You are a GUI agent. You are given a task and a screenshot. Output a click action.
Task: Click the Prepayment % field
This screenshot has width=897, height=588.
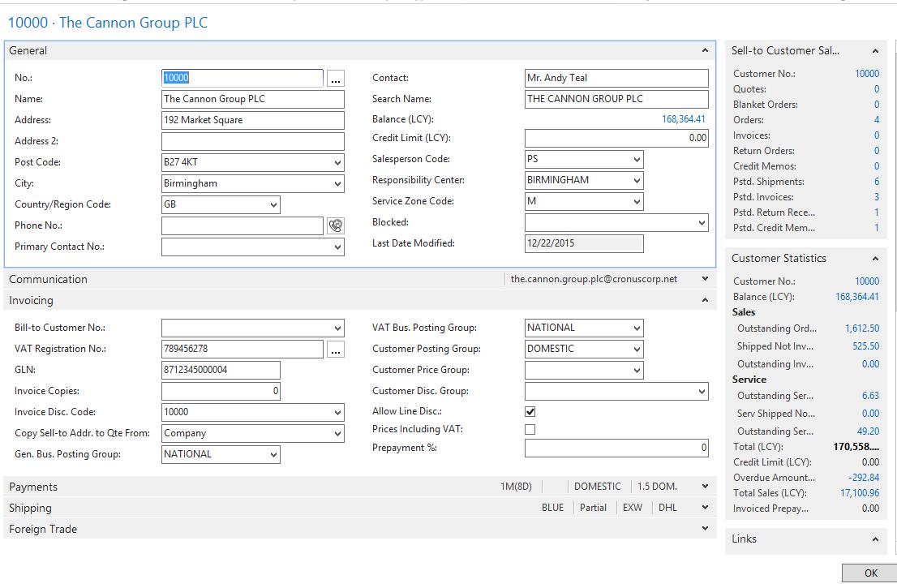tap(616, 448)
